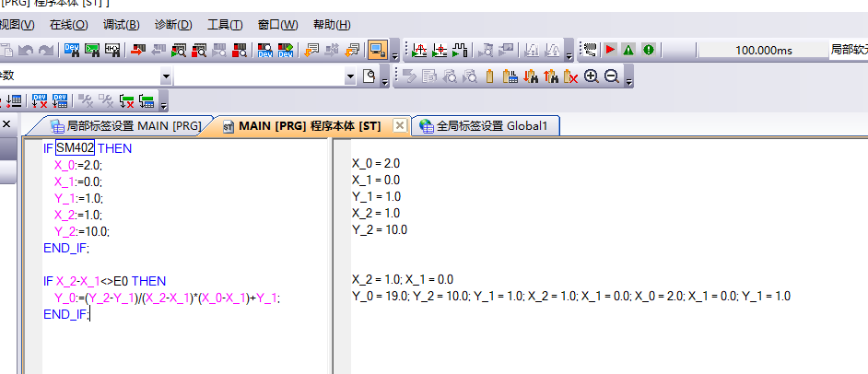Click the first Dev write-to-PLC icon
This screenshot has height=374, width=868.
coord(71,50)
